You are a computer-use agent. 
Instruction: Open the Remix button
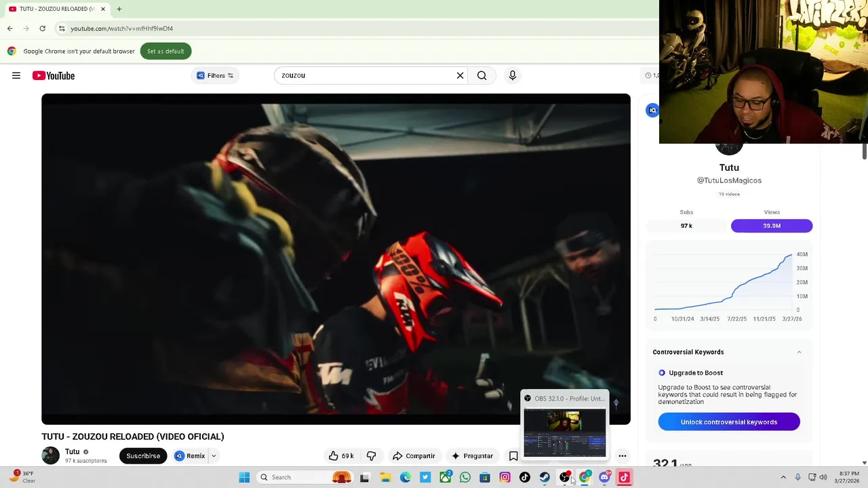point(190,455)
